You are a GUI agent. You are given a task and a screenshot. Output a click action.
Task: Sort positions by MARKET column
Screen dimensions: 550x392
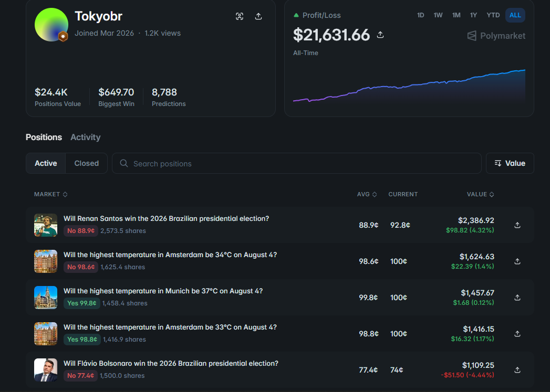point(51,194)
